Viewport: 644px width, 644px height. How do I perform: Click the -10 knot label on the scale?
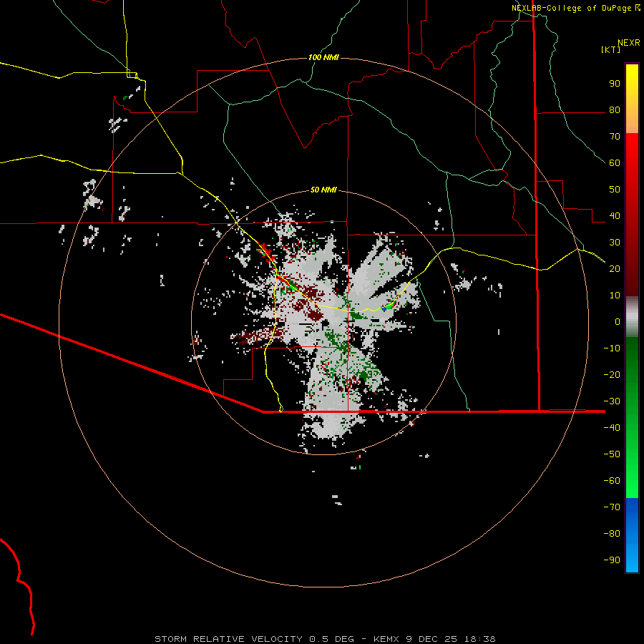click(x=612, y=348)
